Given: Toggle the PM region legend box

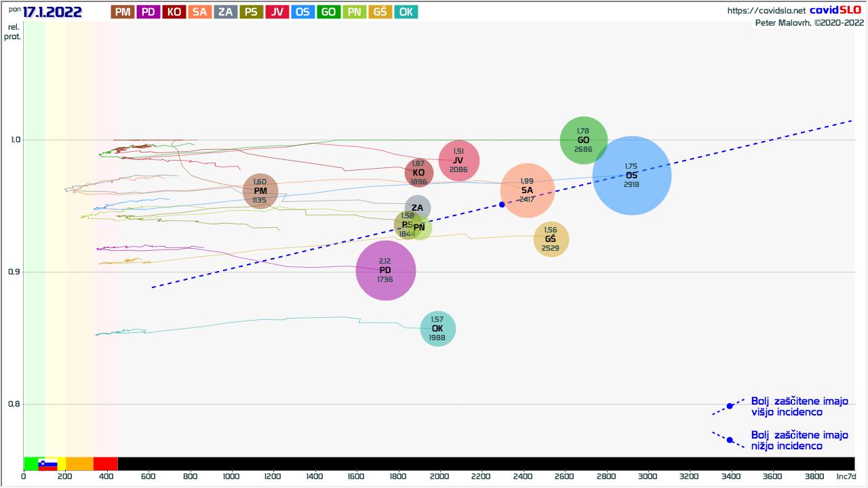Looking at the screenshot, I should coord(122,12).
